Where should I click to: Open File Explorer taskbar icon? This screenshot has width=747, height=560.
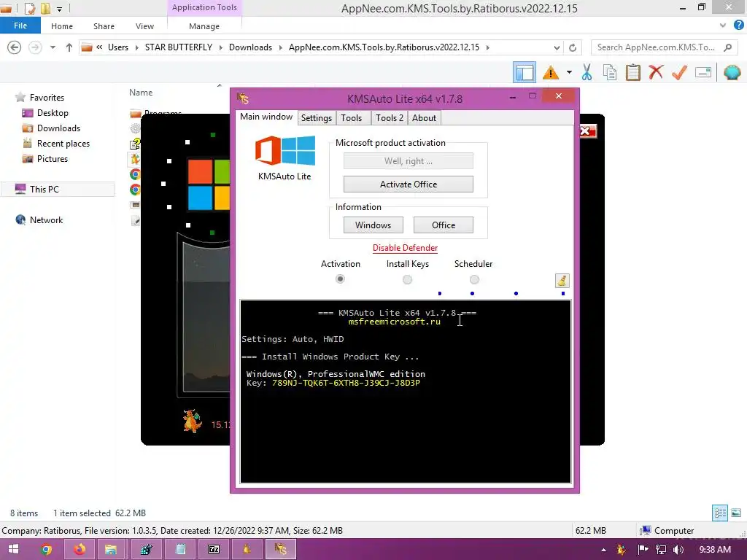[111, 550]
